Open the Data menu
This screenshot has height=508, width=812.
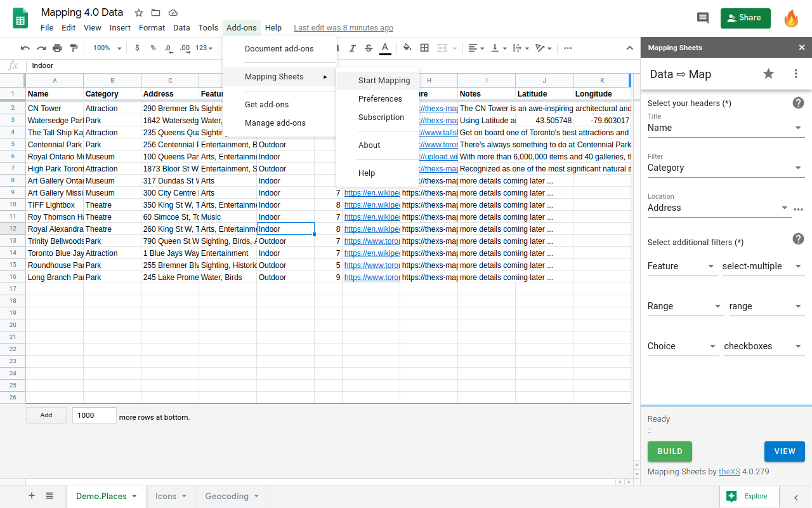[x=181, y=27]
